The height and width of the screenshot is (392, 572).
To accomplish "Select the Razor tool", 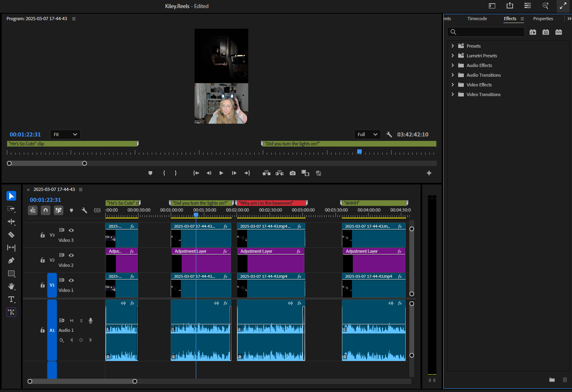I will (x=11, y=235).
